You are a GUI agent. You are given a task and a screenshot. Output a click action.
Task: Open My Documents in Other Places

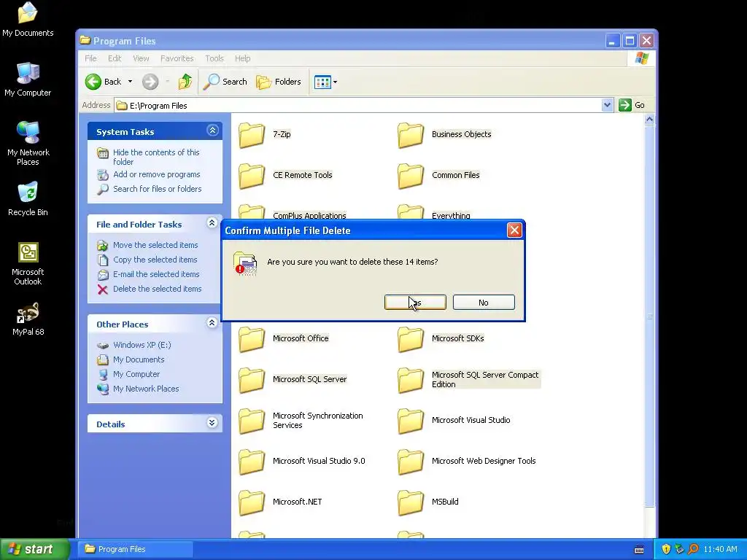139,359
